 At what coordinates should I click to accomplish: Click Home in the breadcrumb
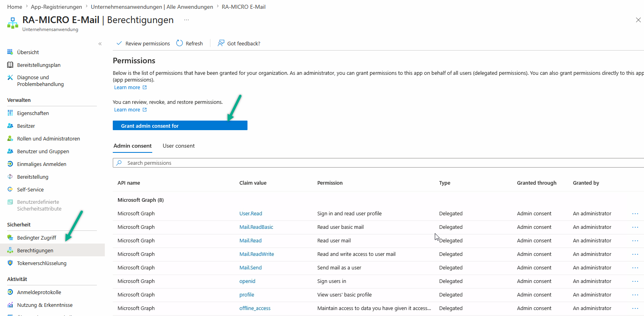[x=15, y=7]
